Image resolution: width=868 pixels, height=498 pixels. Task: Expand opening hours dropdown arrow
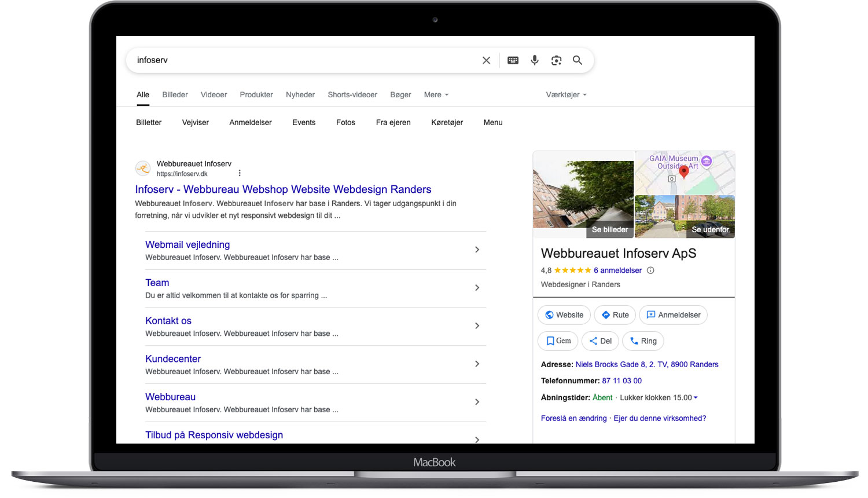pos(696,398)
